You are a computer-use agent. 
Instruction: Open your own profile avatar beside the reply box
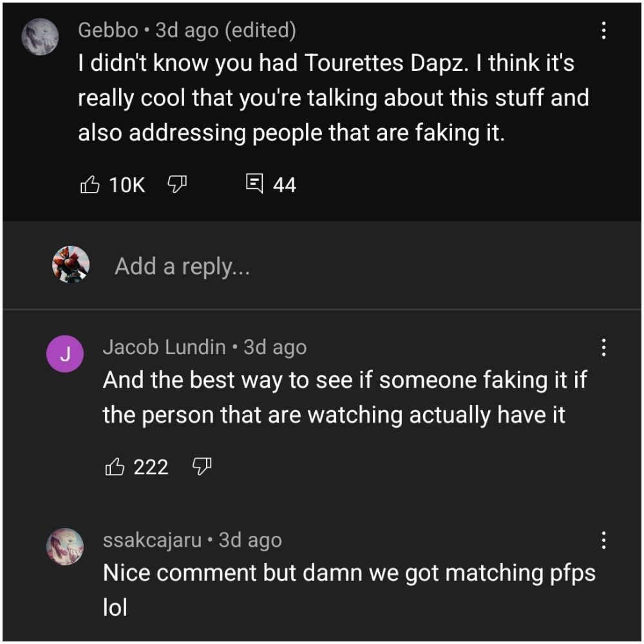[71, 264]
